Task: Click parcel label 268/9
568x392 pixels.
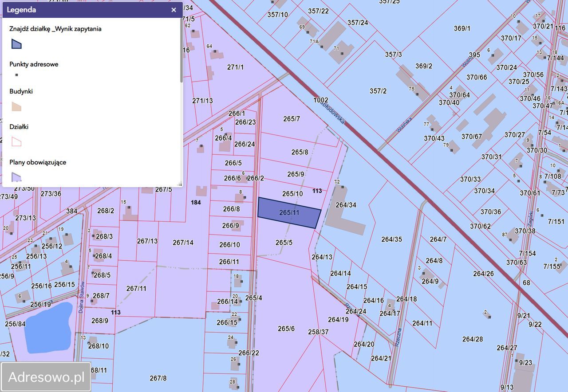Action: [99, 321]
